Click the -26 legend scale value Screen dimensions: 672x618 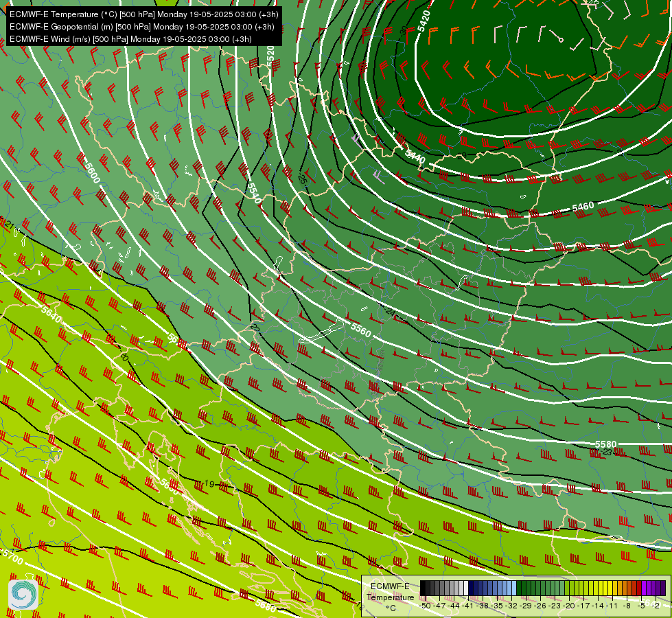click(x=540, y=606)
